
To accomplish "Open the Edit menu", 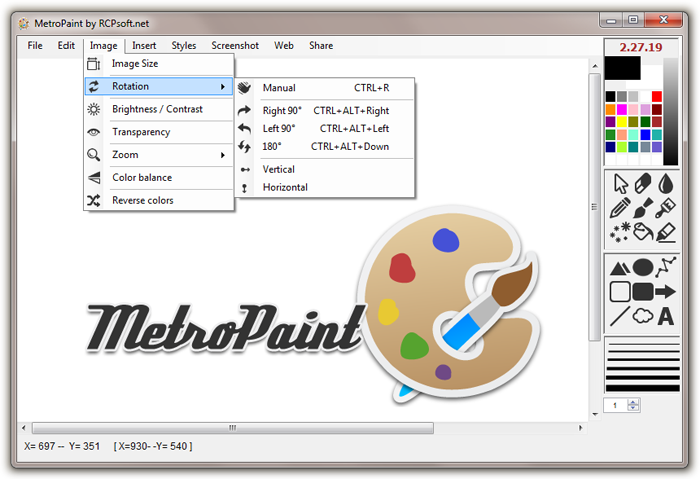I will point(66,46).
